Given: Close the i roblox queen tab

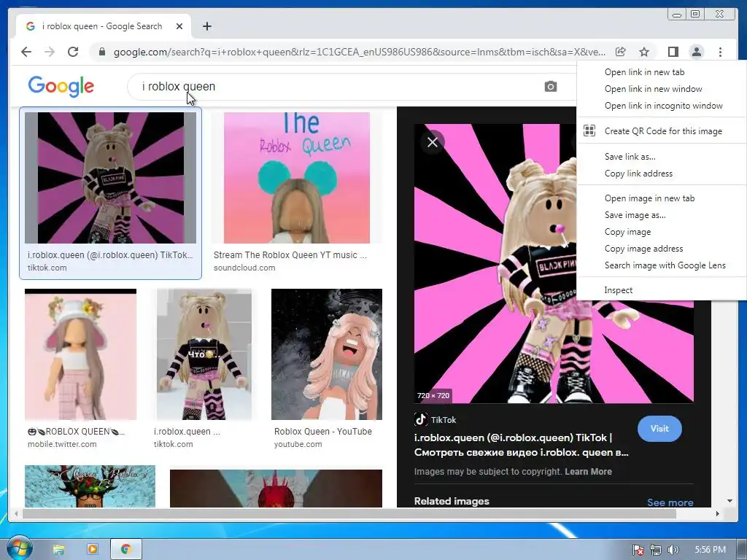Looking at the screenshot, I should 179,26.
